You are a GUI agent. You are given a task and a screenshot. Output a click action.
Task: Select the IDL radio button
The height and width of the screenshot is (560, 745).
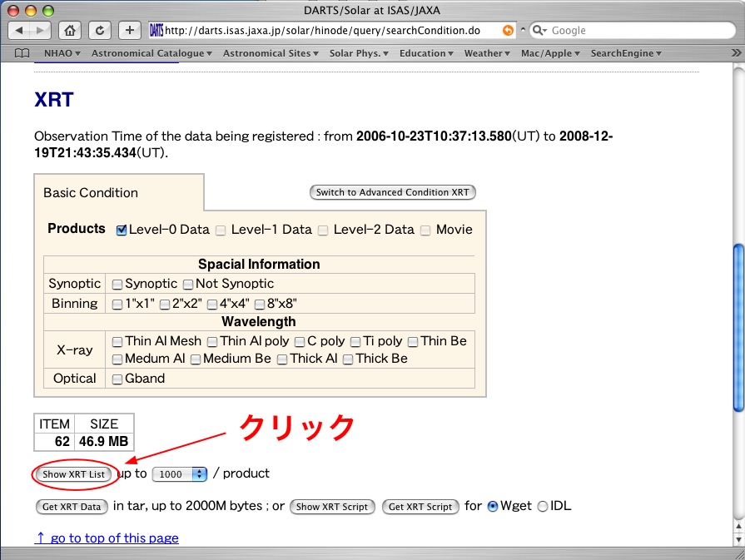click(543, 506)
